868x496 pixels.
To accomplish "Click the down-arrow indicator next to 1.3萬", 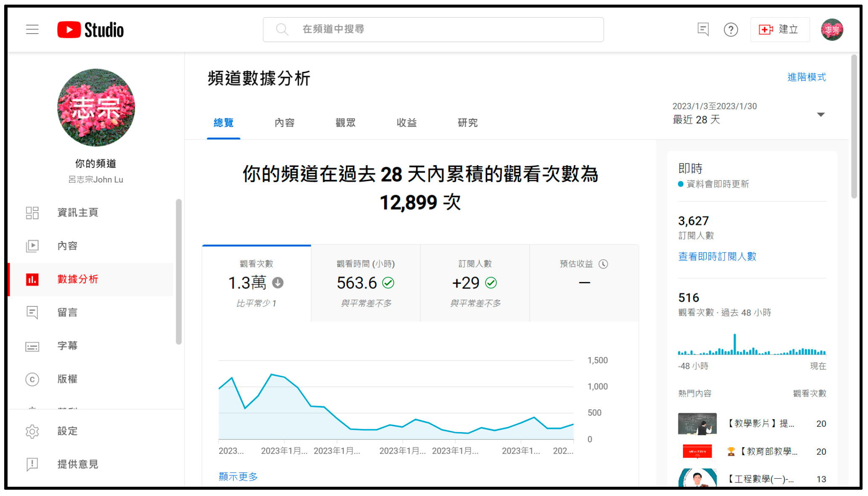I will point(278,283).
